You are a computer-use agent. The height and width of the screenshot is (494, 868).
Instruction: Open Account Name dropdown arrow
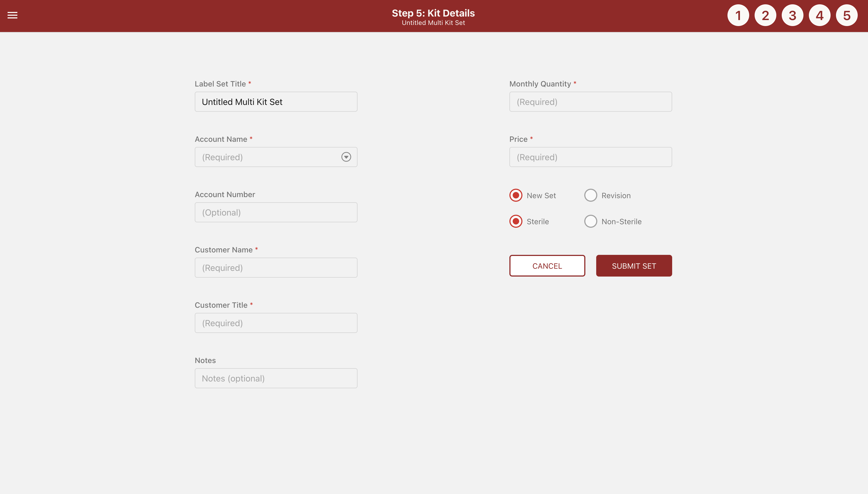point(346,157)
